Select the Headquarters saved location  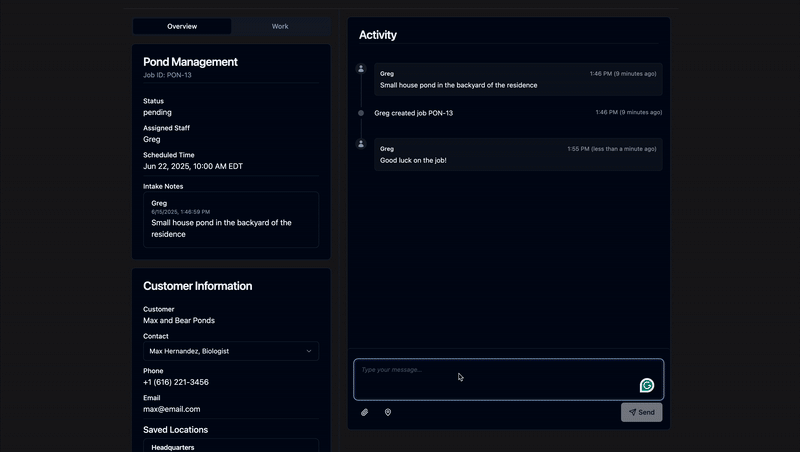(230, 446)
